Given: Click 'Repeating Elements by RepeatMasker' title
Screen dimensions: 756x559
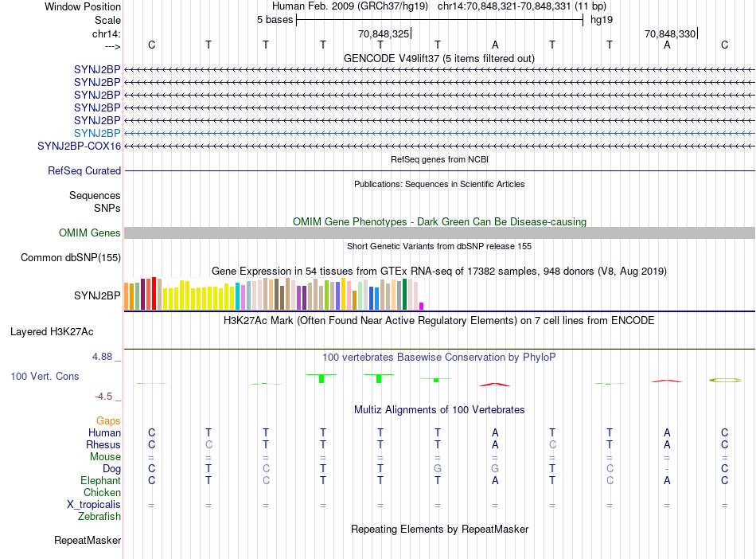Looking at the screenshot, I should (x=440, y=529).
